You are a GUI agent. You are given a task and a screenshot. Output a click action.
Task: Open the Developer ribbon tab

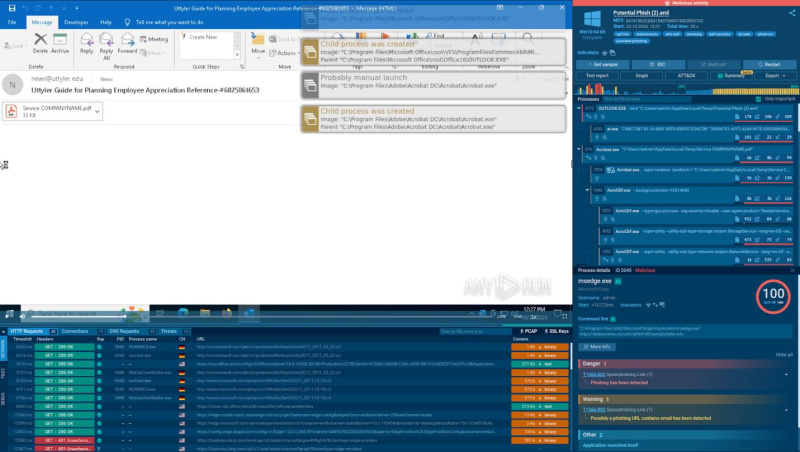[x=76, y=21]
